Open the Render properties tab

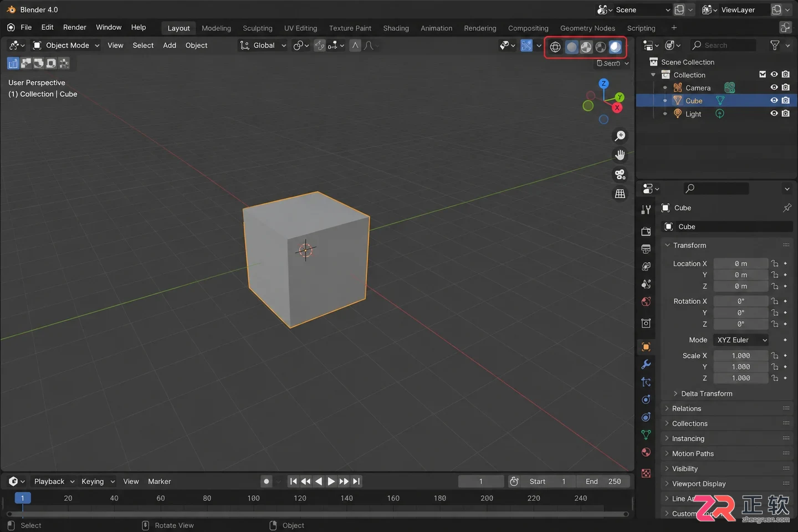coord(646,231)
